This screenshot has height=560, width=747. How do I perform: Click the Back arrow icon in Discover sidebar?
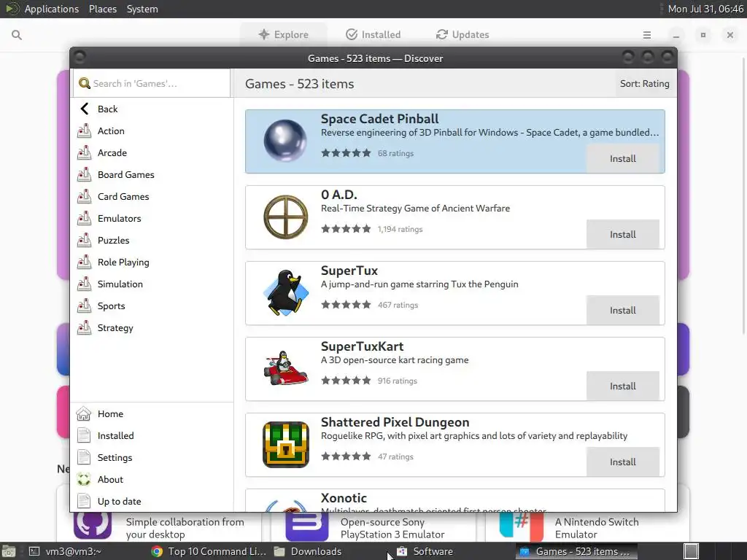(x=85, y=109)
